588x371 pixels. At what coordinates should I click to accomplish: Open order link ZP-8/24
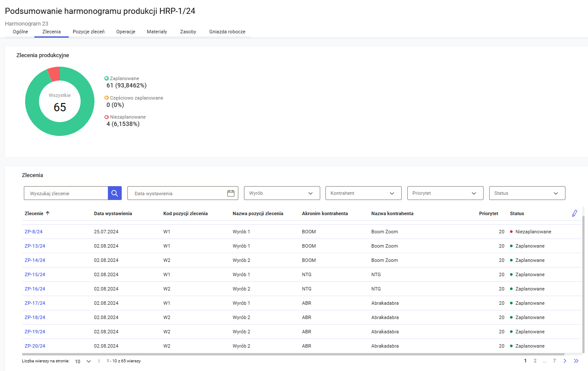[x=34, y=232]
